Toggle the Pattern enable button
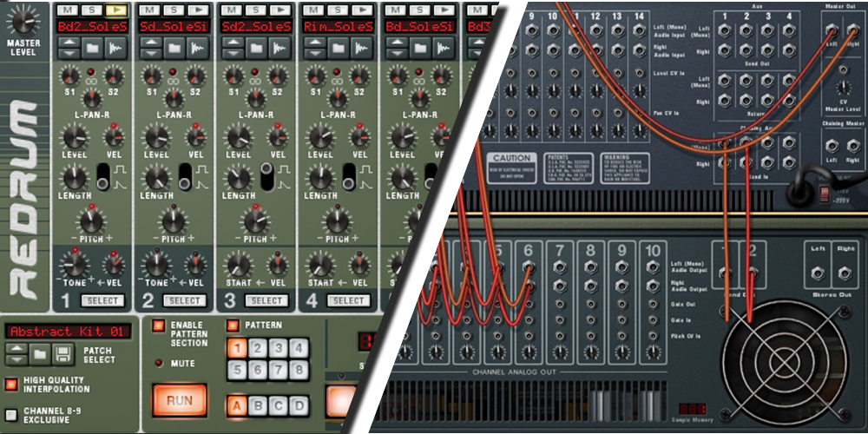The height and width of the screenshot is (434, 868). click(x=233, y=325)
